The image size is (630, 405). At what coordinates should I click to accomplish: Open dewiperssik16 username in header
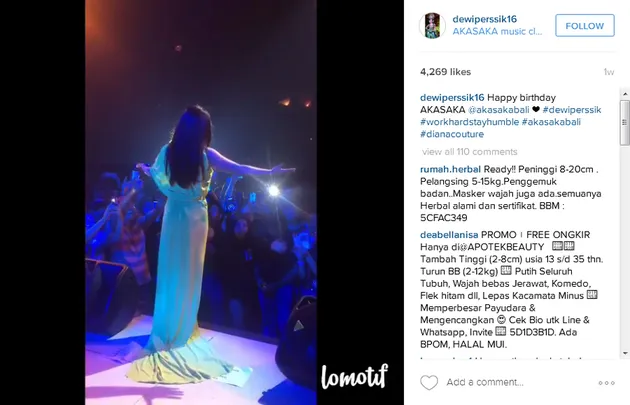tap(485, 19)
